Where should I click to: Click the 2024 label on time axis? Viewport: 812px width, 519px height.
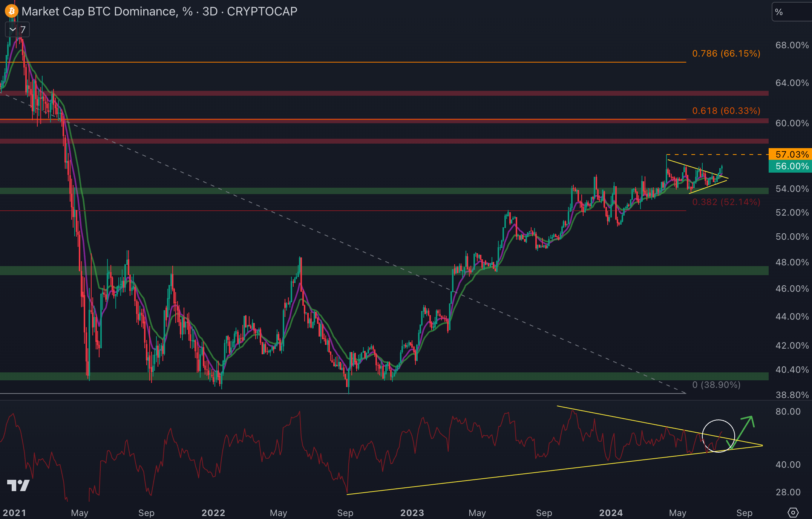611,513
